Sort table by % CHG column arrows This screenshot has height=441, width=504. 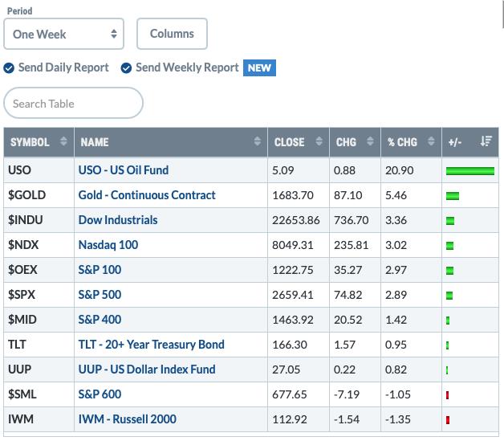pos(431,141)
